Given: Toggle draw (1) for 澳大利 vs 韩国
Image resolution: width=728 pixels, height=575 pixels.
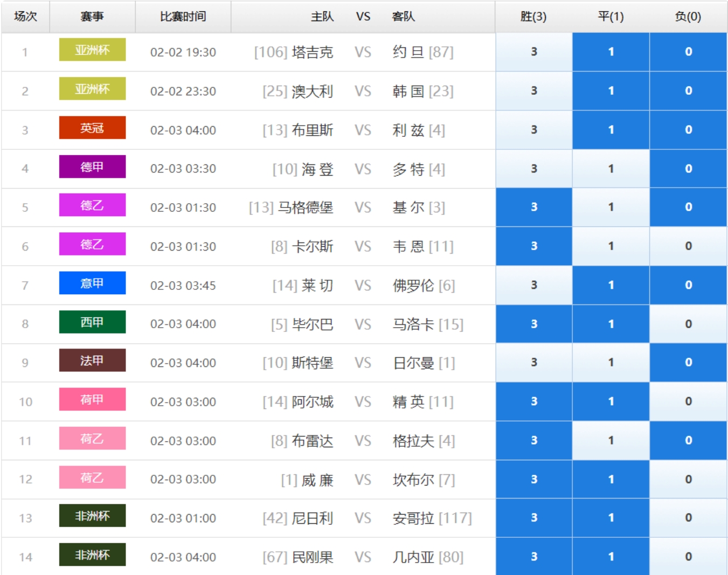Looking at the screenshot, I should [611, 91].
